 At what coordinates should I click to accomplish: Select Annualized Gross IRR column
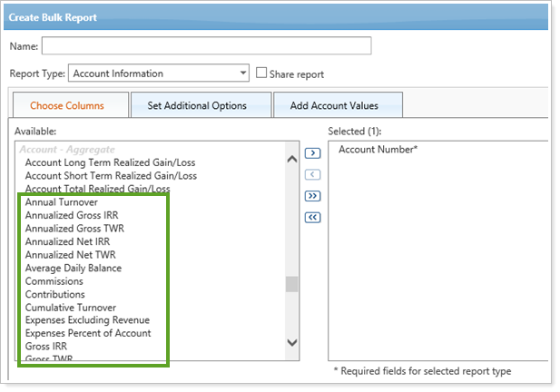[73, 216]
